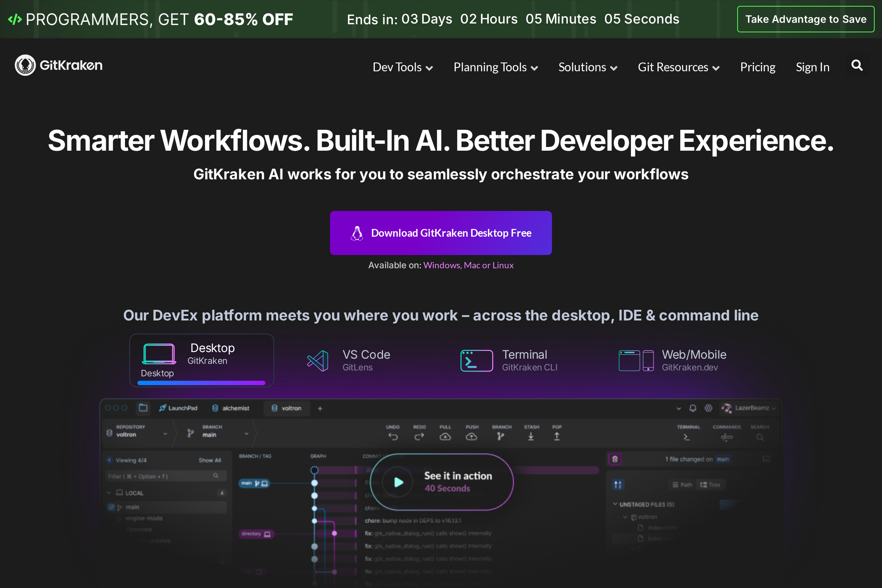Viewport: 882px width, 588px height.
Task: Click Take Advantage to Save button
Action: [806, 19]
